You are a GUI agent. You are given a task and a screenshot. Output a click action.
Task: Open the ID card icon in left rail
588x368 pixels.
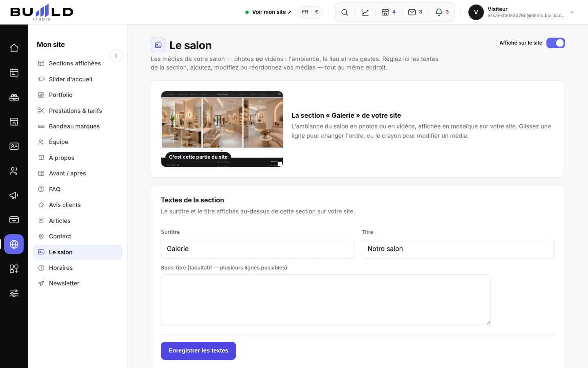[x=14, y=146]
